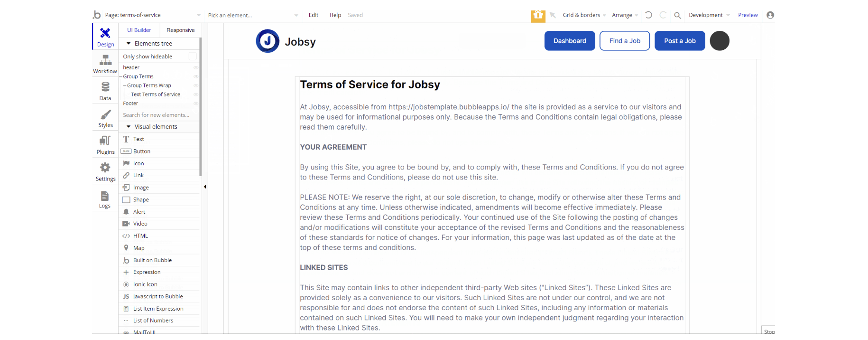Image resolution: width=868 pixels, height=340 pixels.
Task: Click the Post a Job button
Action: (680, 41)
